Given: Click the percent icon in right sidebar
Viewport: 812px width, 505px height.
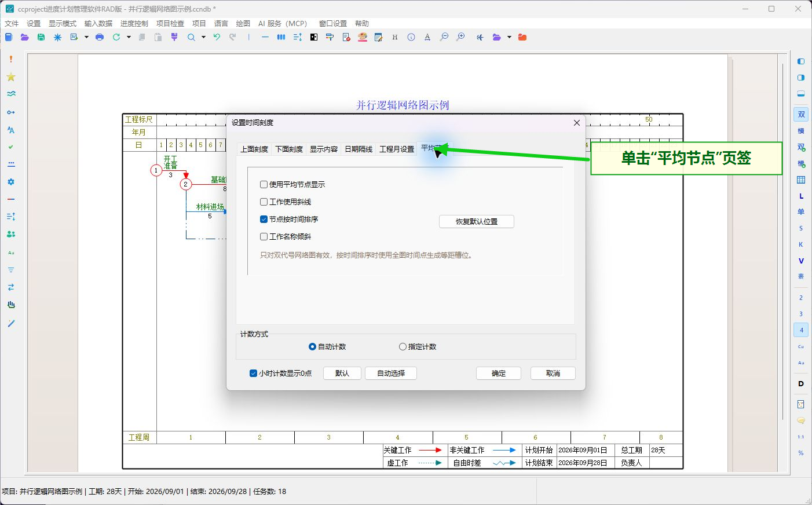Looking at the screenshot, I should click(x=801, y=453).
